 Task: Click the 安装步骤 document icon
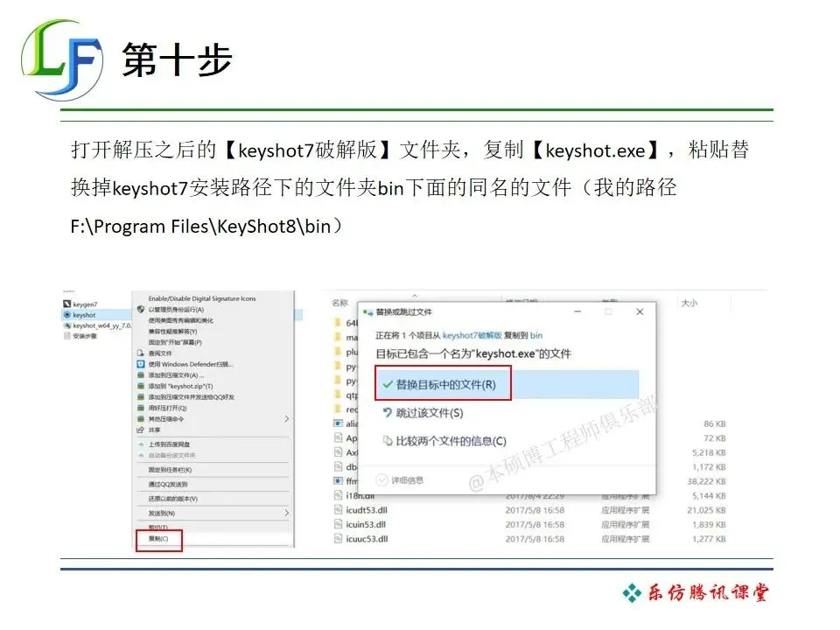67,336
